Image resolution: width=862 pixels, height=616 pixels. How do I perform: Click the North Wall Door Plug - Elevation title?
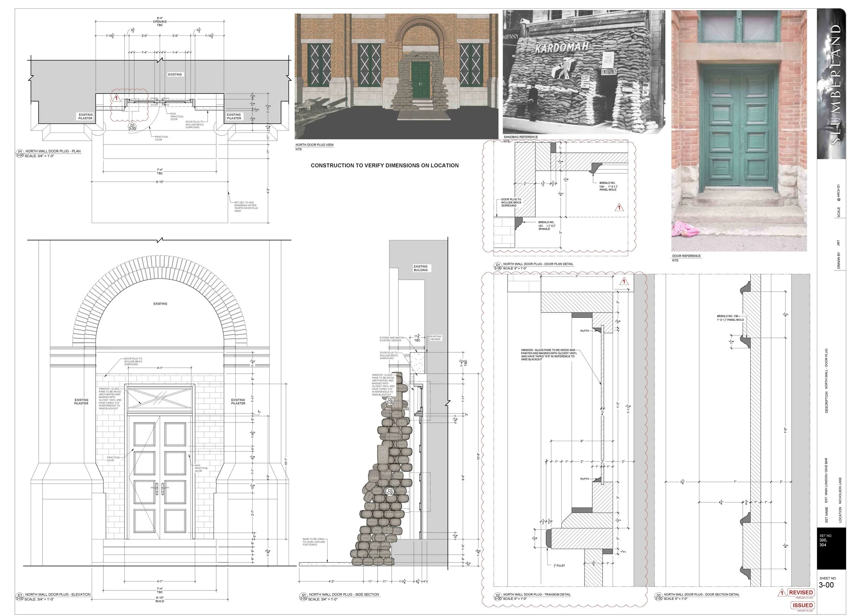(x=58, y=594)
